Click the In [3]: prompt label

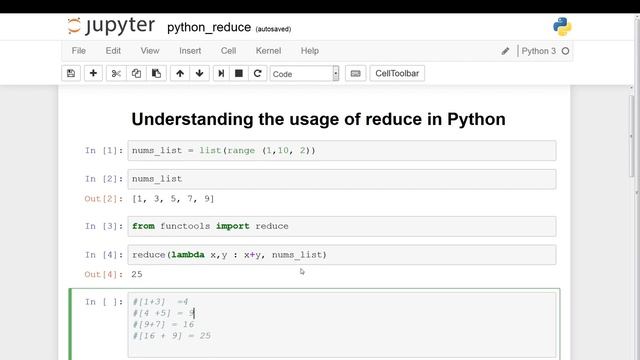point(104,226)
